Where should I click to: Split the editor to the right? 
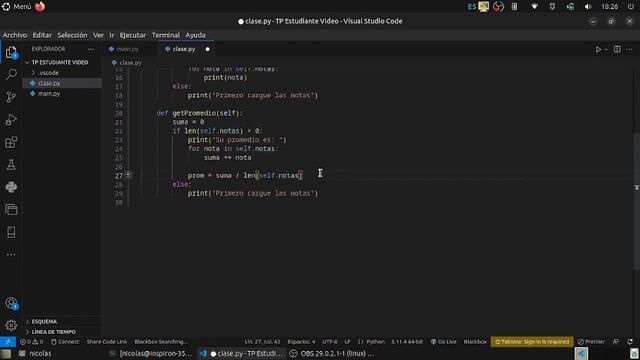click(617, 49)
